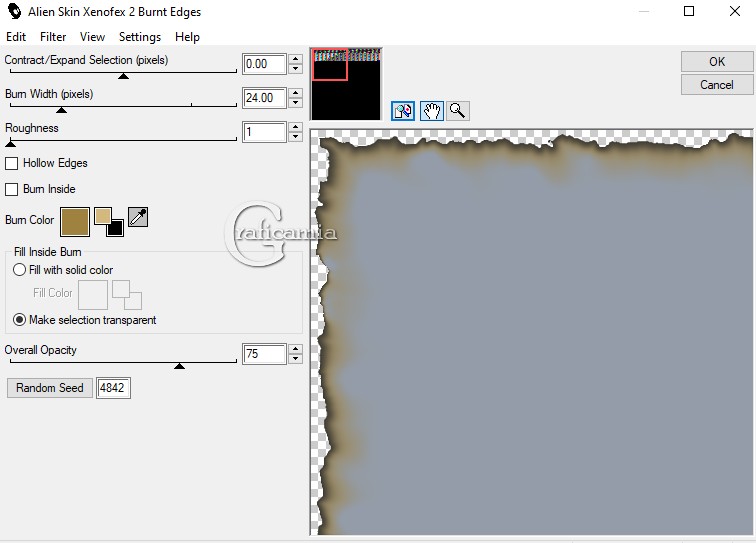This screenshot has height=543, width=756.
Task: Click the Cancel button
Action: click(x=717, y=85)
